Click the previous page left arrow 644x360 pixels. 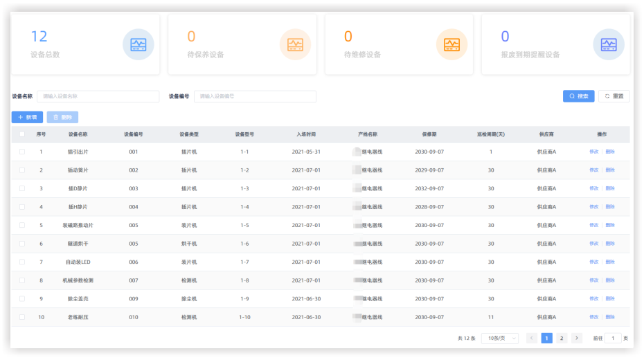point(532,338)
